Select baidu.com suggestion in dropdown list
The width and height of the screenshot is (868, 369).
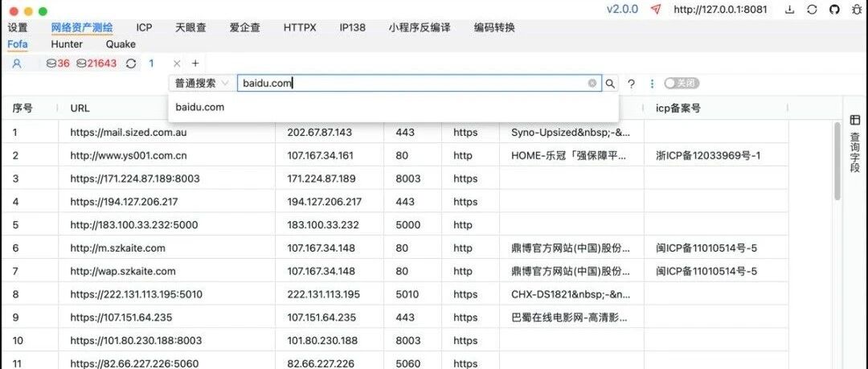pos(393,107)
